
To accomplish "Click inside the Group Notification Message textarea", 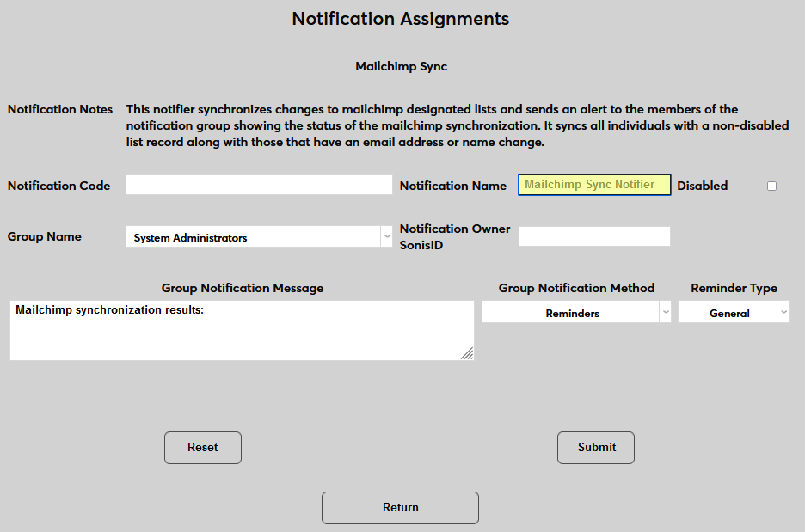I will (241, 330).
